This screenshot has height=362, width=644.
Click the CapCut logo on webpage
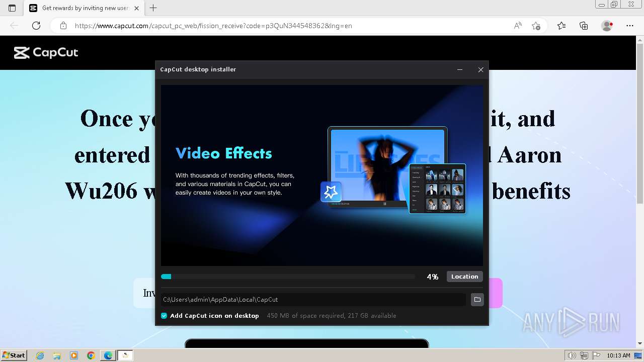coord(46,53)
